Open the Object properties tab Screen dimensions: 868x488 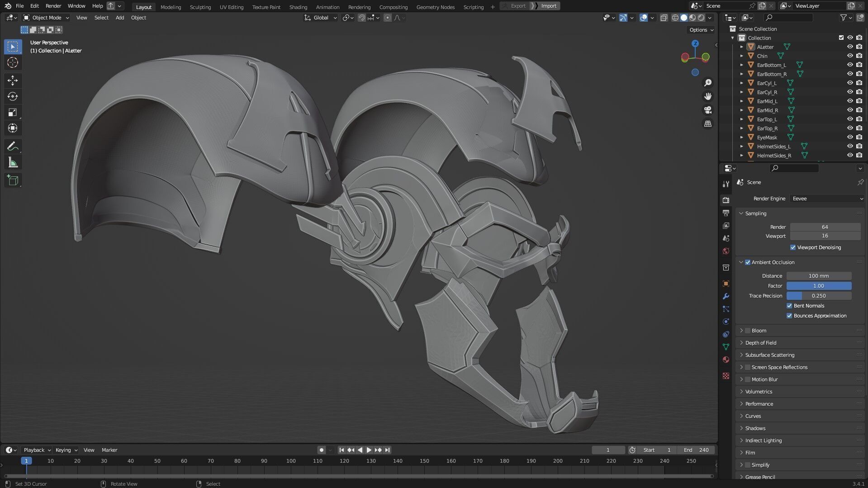pos(726,284)
